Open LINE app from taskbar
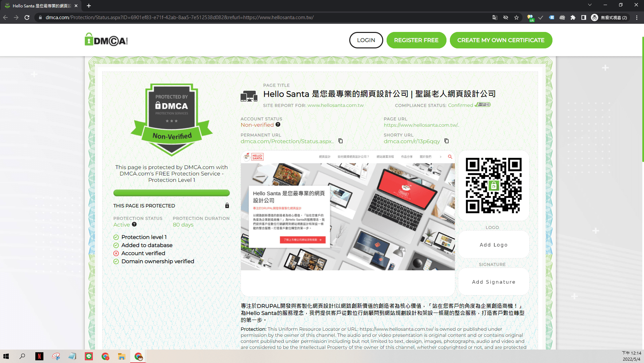Screen dimensions: 644x363 click(x=89, y=356)
